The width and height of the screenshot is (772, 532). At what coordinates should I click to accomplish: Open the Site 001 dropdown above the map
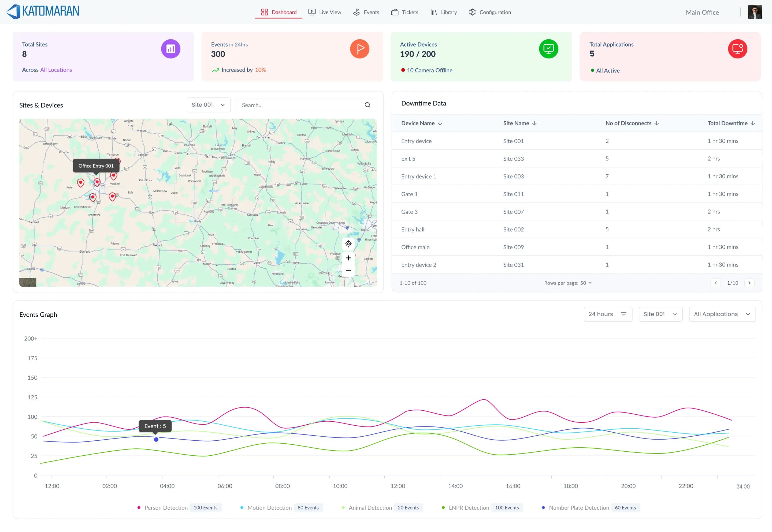pyautogui.click(x=209, y=105)
